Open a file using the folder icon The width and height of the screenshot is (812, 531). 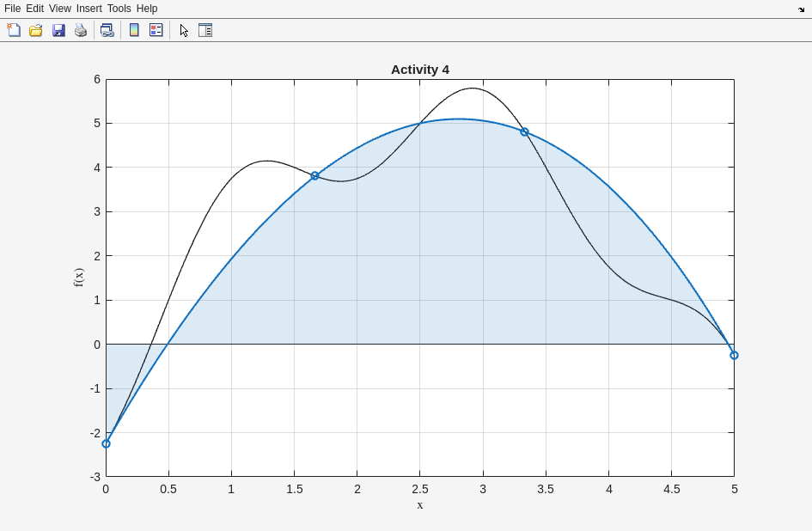pos(36,30)
